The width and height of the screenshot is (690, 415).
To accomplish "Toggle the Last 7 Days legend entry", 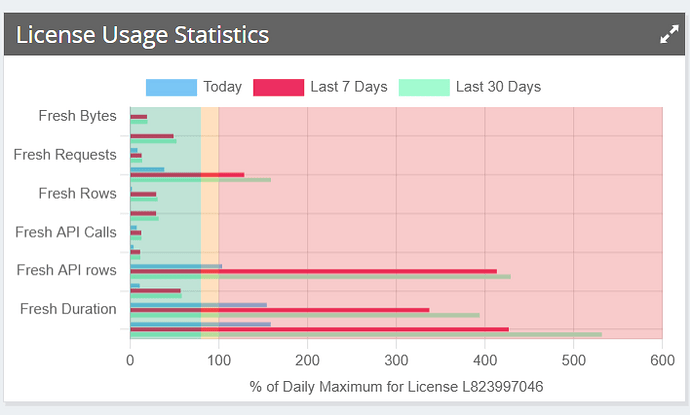I will (320, 87).
